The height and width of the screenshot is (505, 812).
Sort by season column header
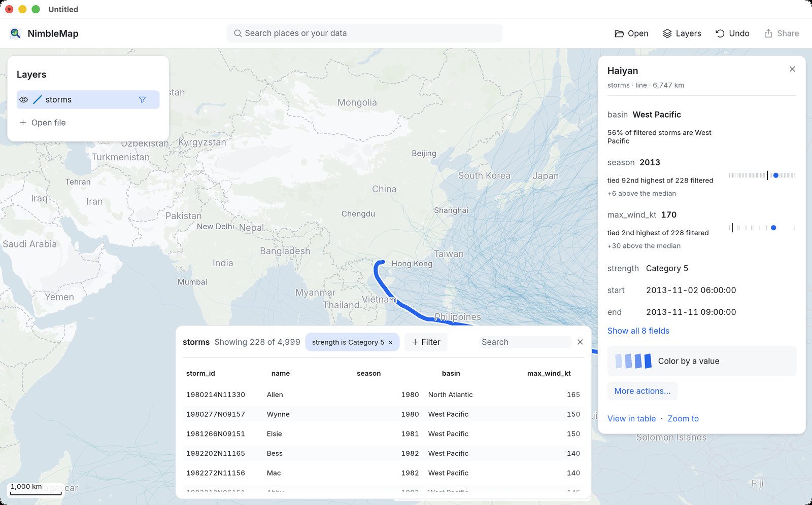(368, 373)
